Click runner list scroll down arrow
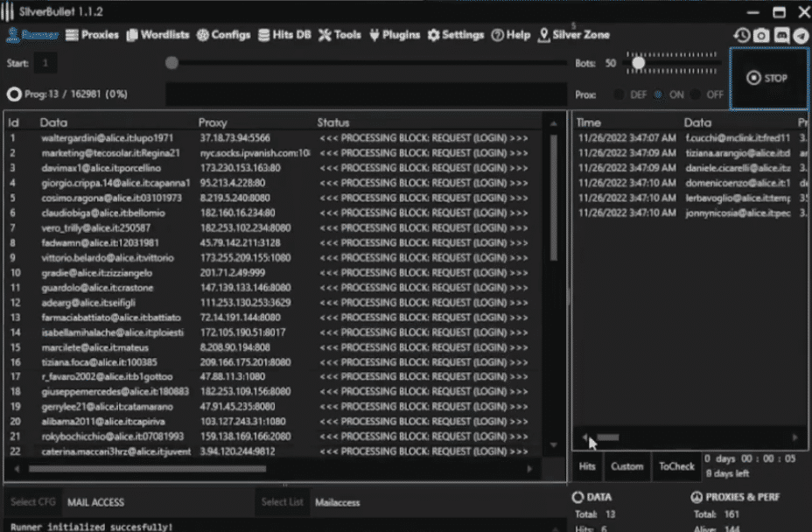This screenshot has width=812, height=532. [554, 445]
